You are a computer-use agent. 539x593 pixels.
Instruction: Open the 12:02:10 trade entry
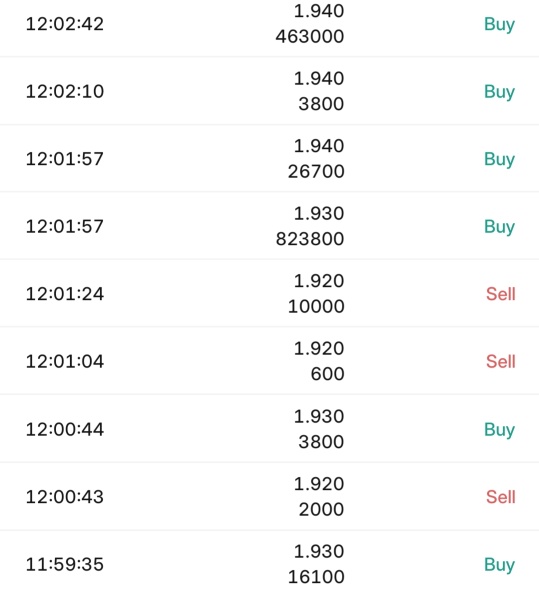269,91
